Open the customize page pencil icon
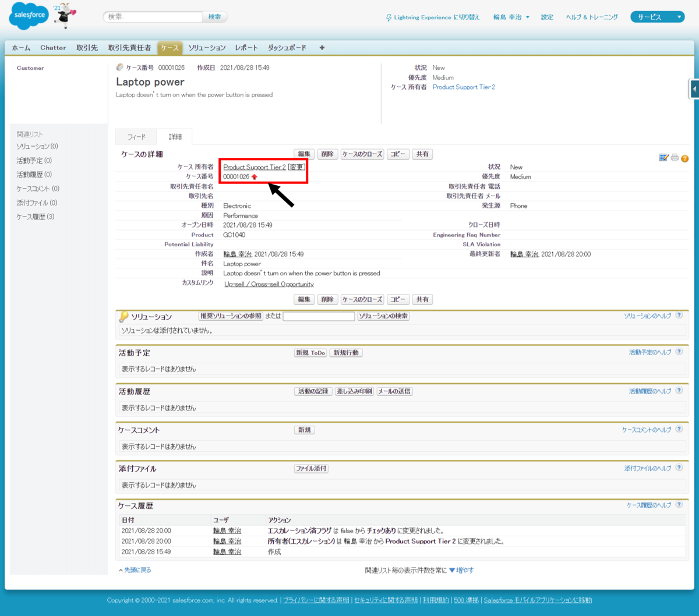The image size is (699, 616). coord(664,158)
